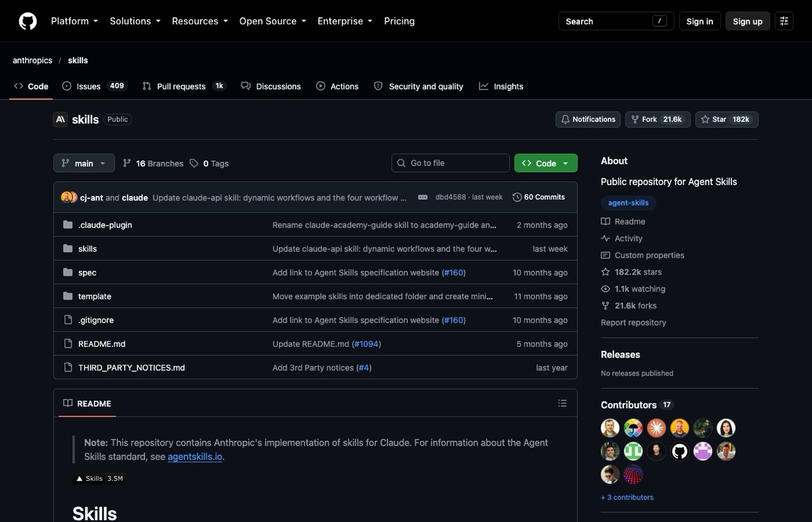Image resolution: width=812 pixels, height=522 pixels.
Task: Fork the skills repository
Action: click(658, 119)
